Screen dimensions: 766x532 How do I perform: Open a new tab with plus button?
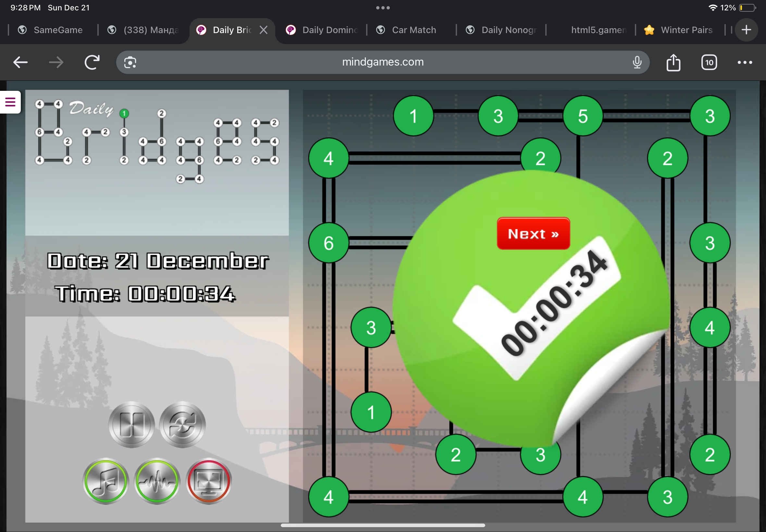tap(746, 30)
